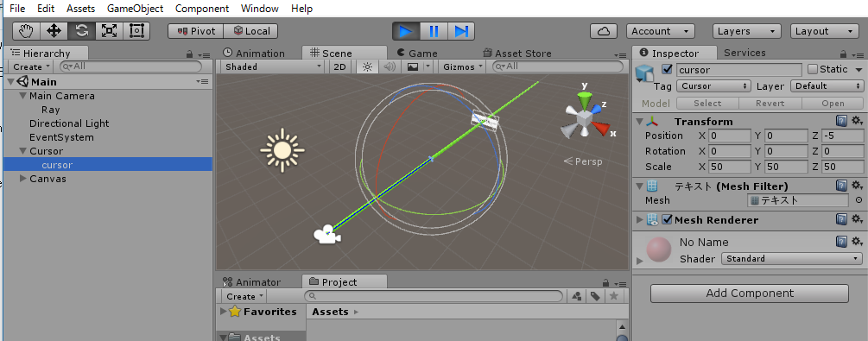Select the Scale tool
868x341 pixels.
(x=109, y=31)
